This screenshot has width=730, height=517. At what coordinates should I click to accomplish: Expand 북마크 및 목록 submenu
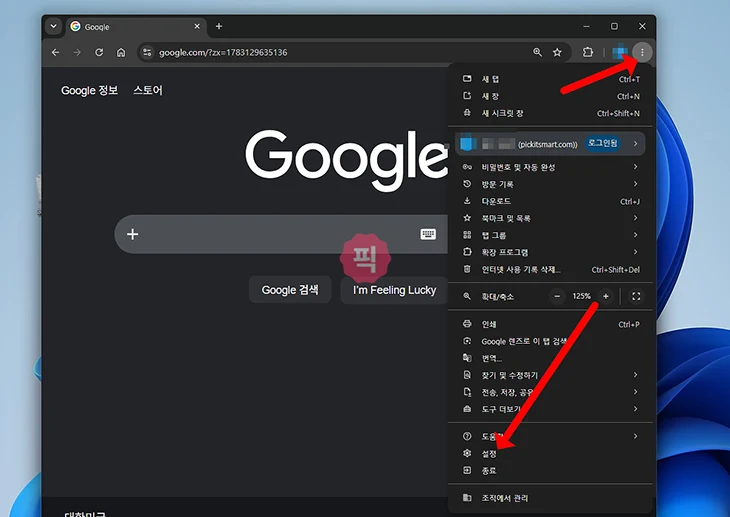pos(551,218)
